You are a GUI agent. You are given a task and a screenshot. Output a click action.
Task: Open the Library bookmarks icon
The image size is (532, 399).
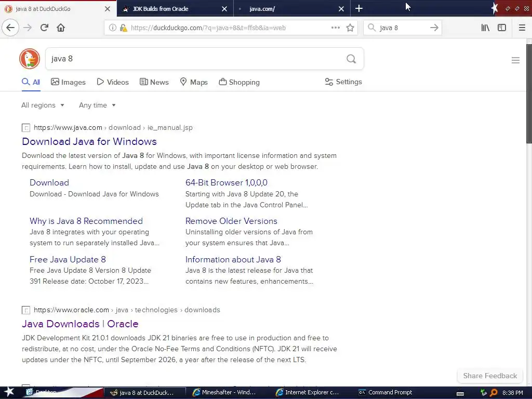pyautogui.click(x=485, y=28)
